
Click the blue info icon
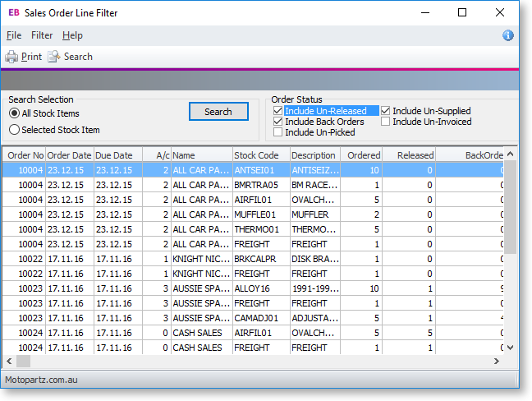click(x=507, y=35)
